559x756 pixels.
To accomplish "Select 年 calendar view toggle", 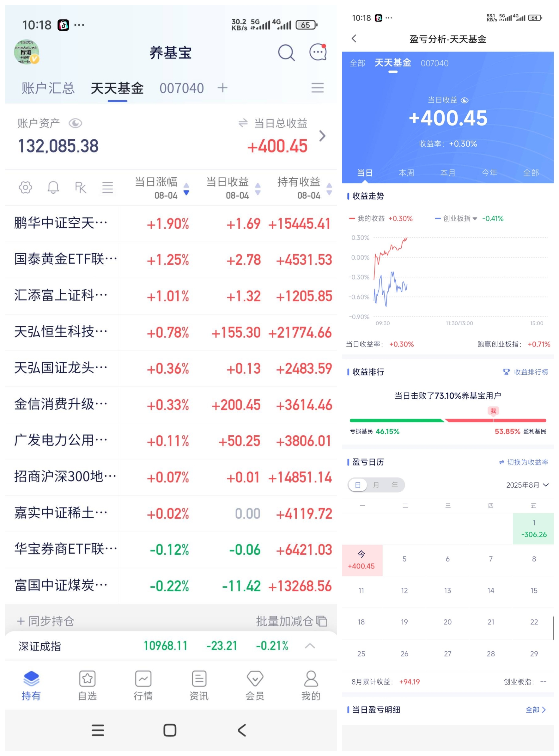I will tap(395, 485).
